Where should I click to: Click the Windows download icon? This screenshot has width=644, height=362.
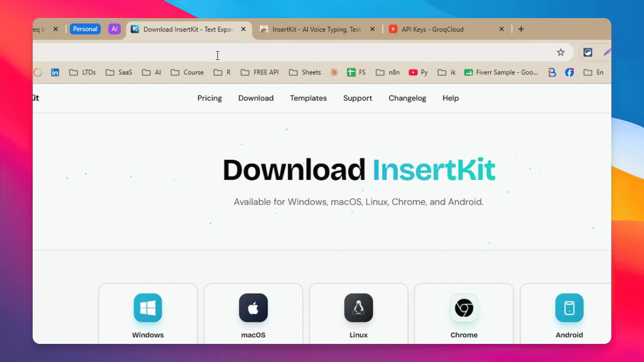(148, 308)
